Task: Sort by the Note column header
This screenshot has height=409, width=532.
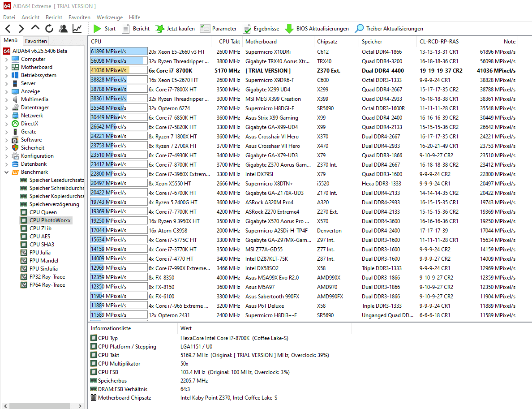Action: click(493, 41)
